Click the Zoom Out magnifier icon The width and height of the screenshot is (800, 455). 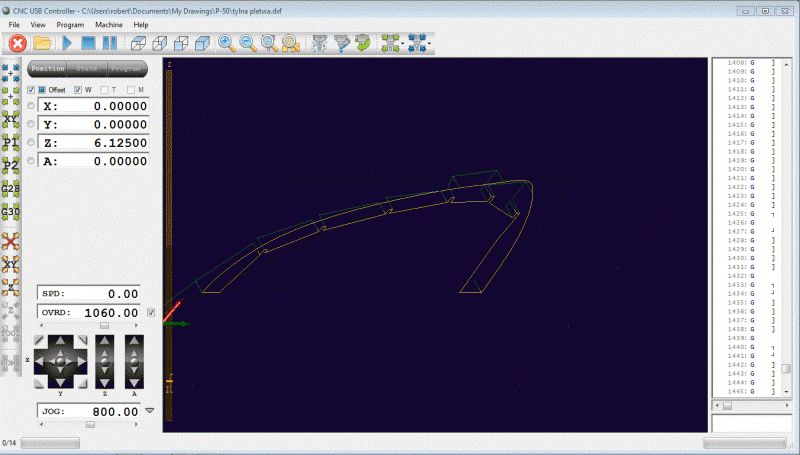point(248,43)
